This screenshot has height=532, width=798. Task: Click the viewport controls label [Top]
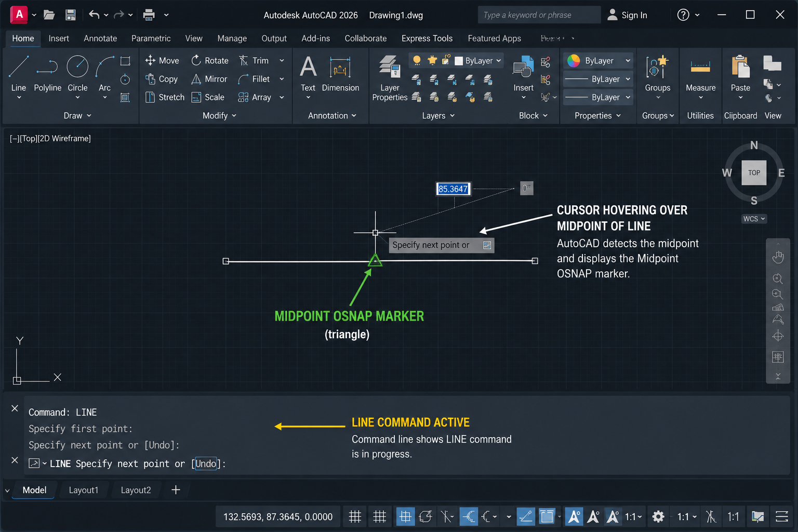[29, 138]
